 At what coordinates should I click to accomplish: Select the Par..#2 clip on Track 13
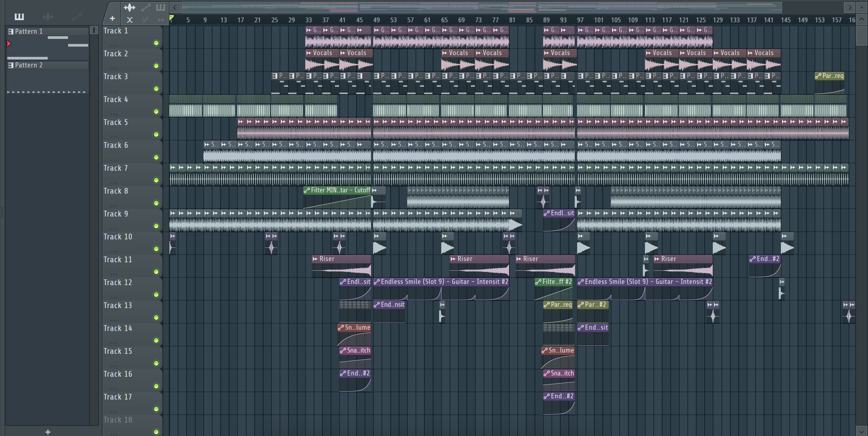(x=593, y=312)
